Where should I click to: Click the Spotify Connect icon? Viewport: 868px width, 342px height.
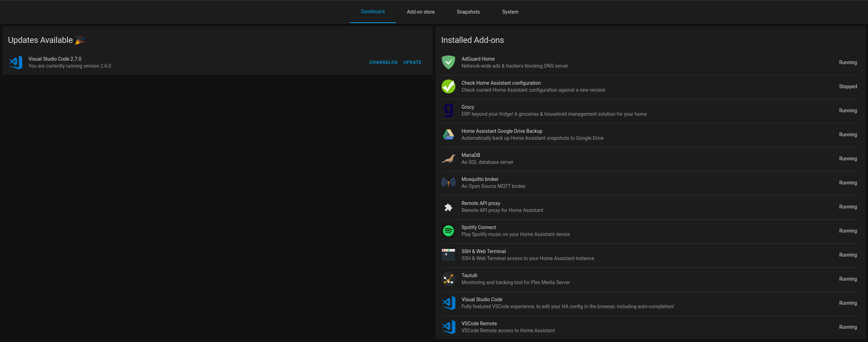point(448,231)
